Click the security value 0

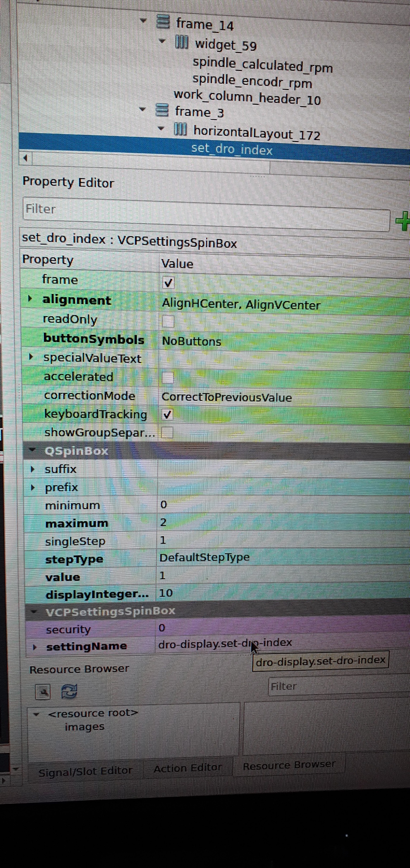tap(162, 628)
